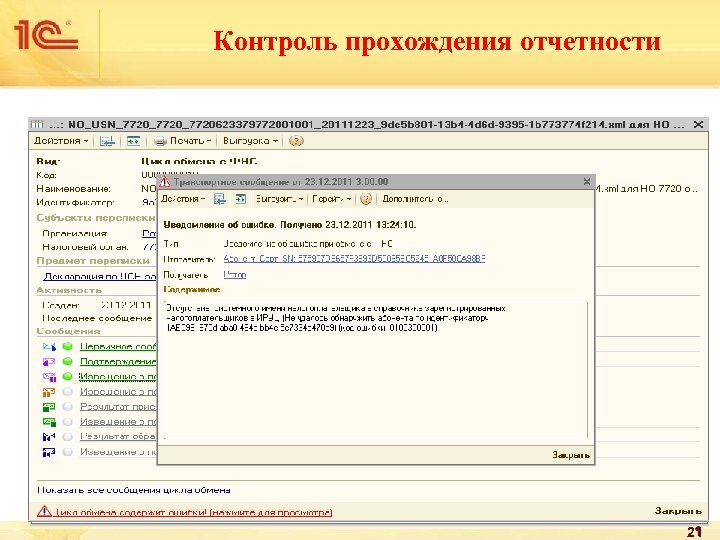Click the Субъекты переписки section heading
Image resolution: width=720 pixels, height=540 pixels.
click(96, 217)
